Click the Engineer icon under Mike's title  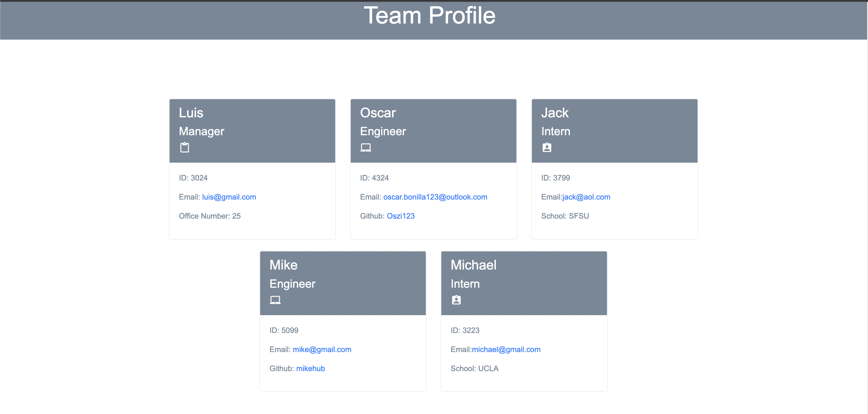coord(275,299)
